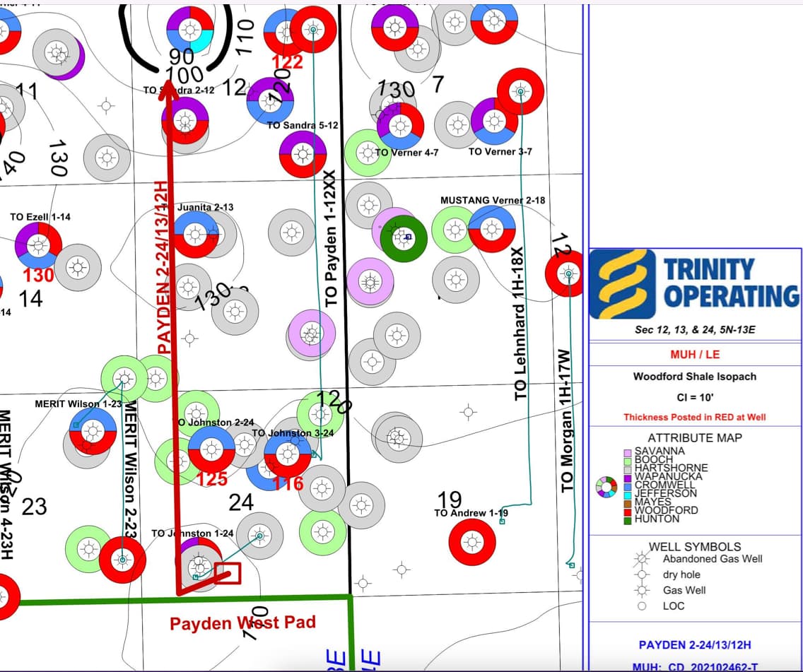Image resolution: width=803 pixels, height=672 pixels.
Task: Click the section number '23' label
Action: [35, 507]
